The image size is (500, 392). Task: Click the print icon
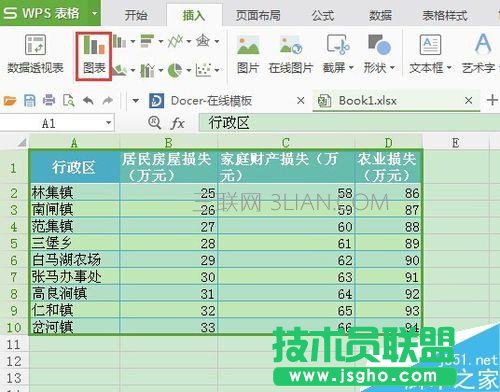[49, 100]
